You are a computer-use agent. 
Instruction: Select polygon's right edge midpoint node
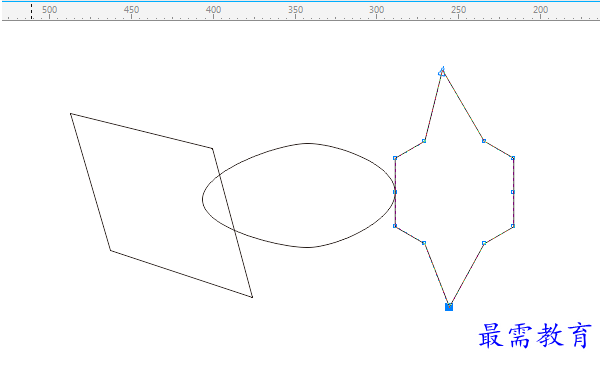tap(513, 192)
